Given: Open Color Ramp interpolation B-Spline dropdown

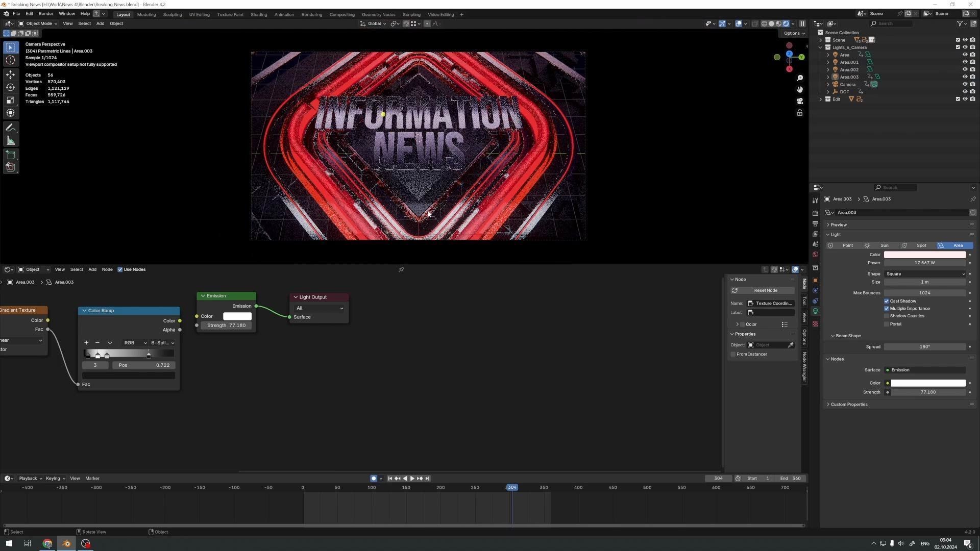Looking at the screenshot, I should 162,343.
